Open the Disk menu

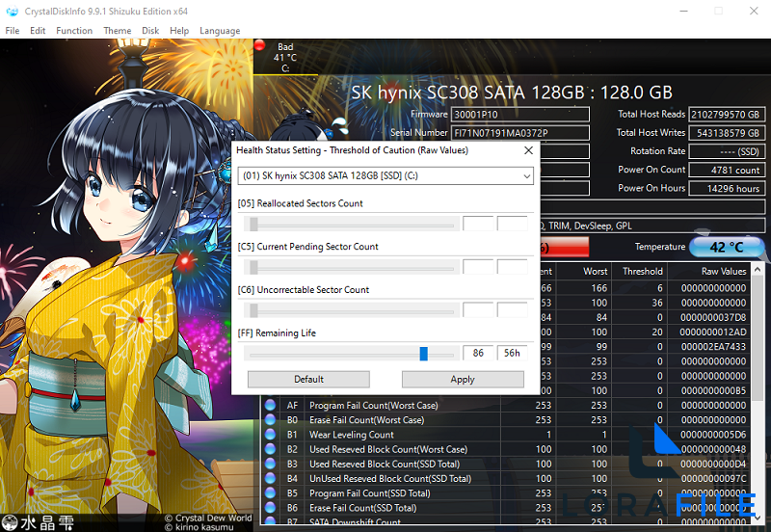click(x=150, y=31)
